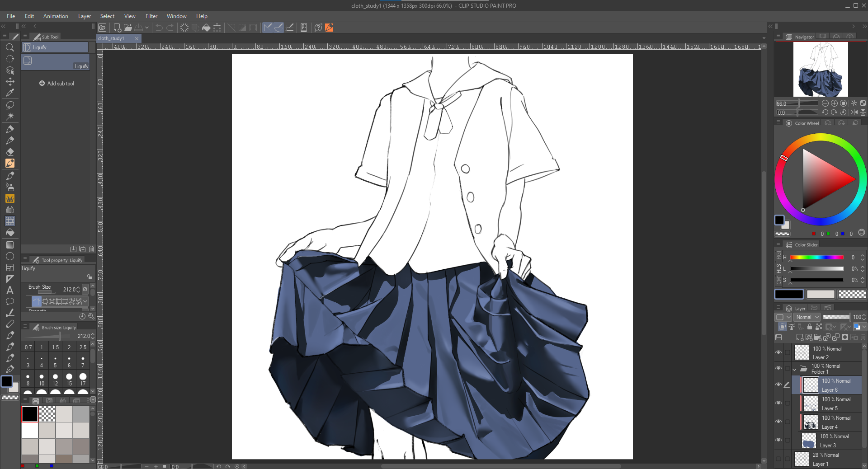Pick the Eyedropper tool
Screen dimensions: 868x469
(9, 93)
